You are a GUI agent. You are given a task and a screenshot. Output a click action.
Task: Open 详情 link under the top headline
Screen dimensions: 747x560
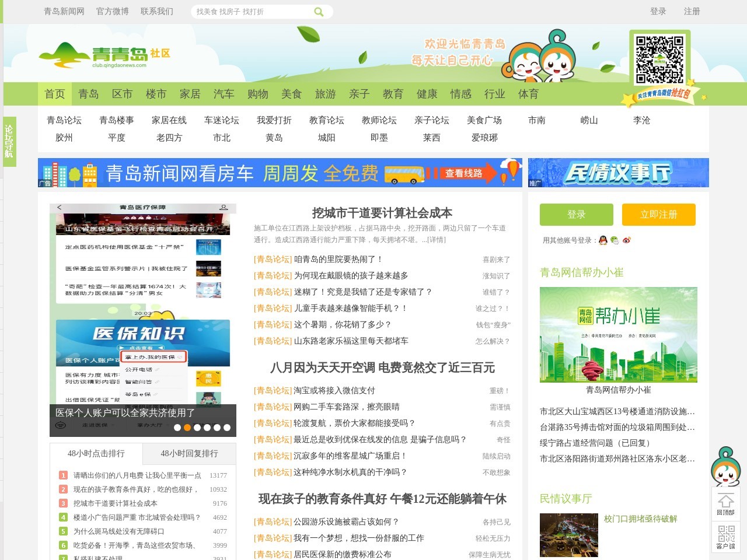point(435,240)
